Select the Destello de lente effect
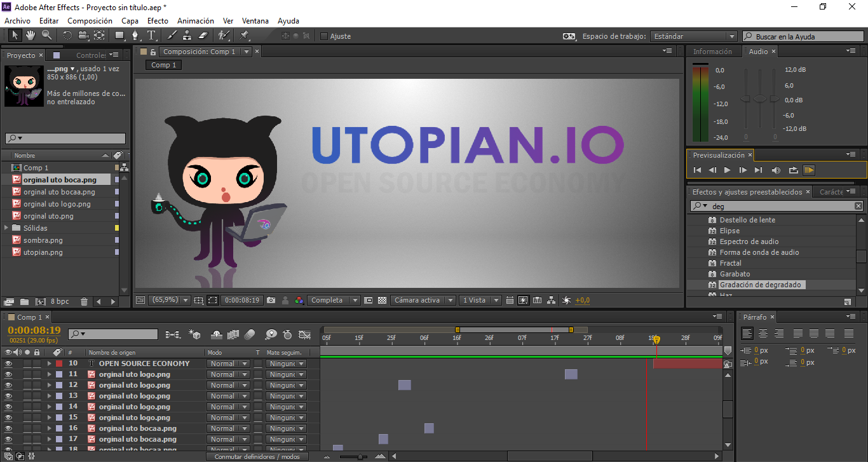 tap(747, 220)
